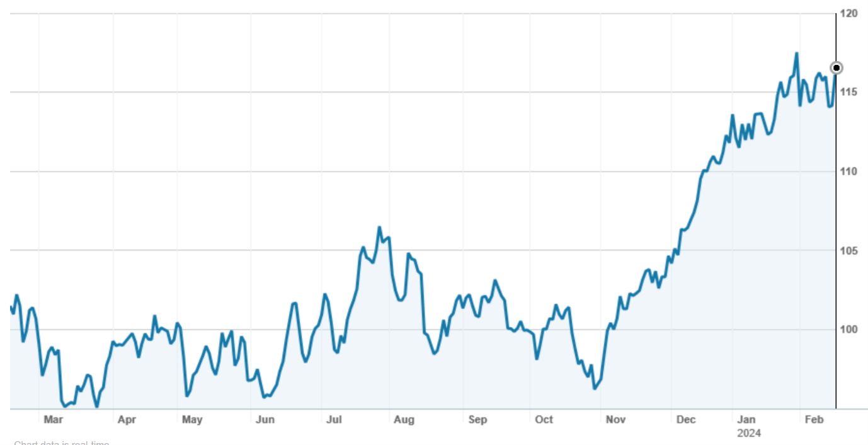Viewport: 868px width, 445px height.
Task: Select the Aug label on the x-axis
Action: pos(404,420)
